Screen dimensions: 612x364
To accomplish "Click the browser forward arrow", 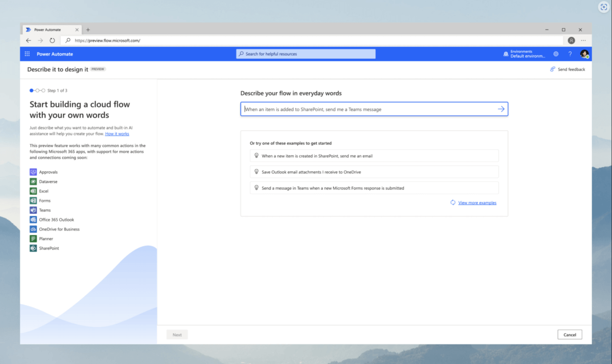I will [x=40, y=40].
